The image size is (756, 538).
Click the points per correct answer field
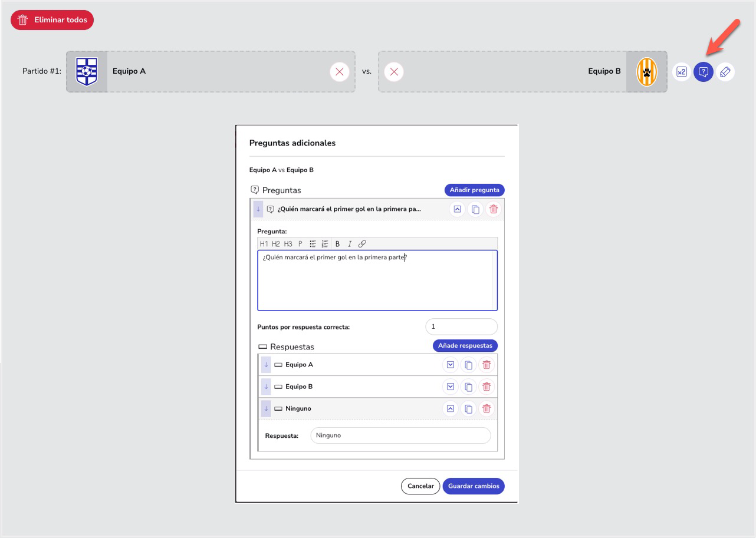461,326
